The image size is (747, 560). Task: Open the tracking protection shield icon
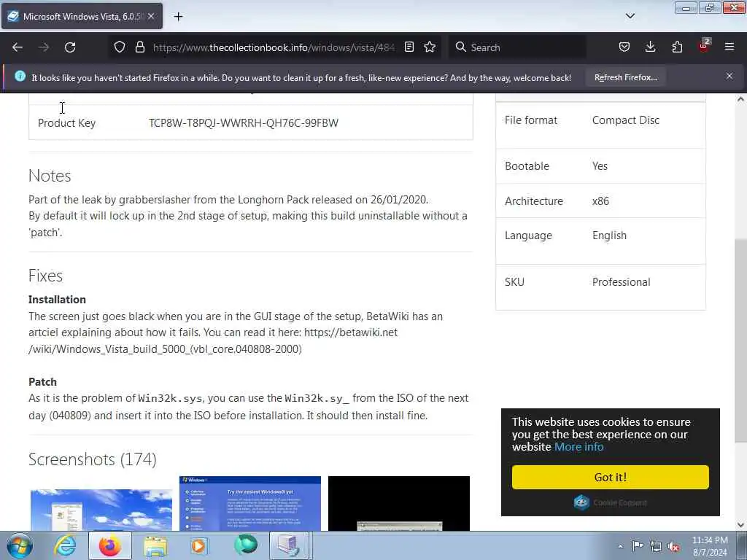point(120,47)
